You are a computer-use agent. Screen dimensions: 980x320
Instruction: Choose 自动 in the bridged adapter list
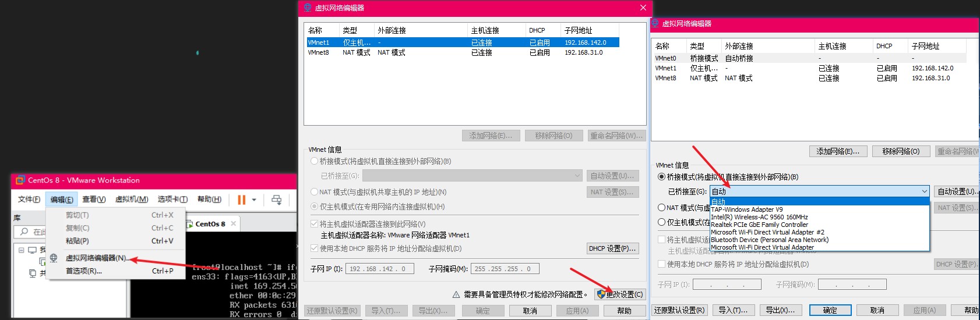tap(819, 202)
